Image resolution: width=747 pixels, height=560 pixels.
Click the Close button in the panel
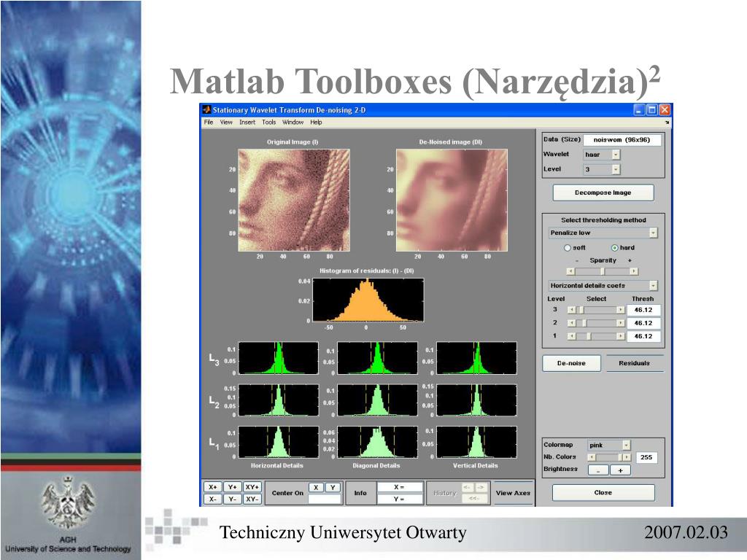[x=603, y=493]
